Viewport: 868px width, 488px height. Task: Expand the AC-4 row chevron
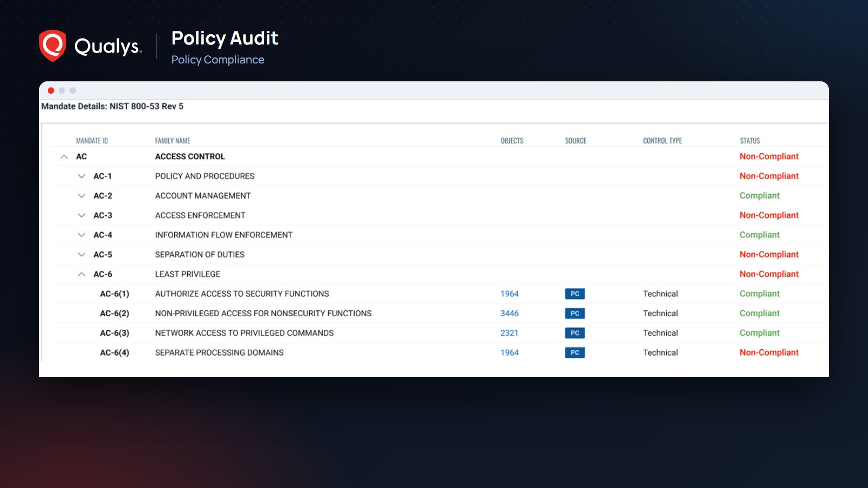(x=81, y=235)
